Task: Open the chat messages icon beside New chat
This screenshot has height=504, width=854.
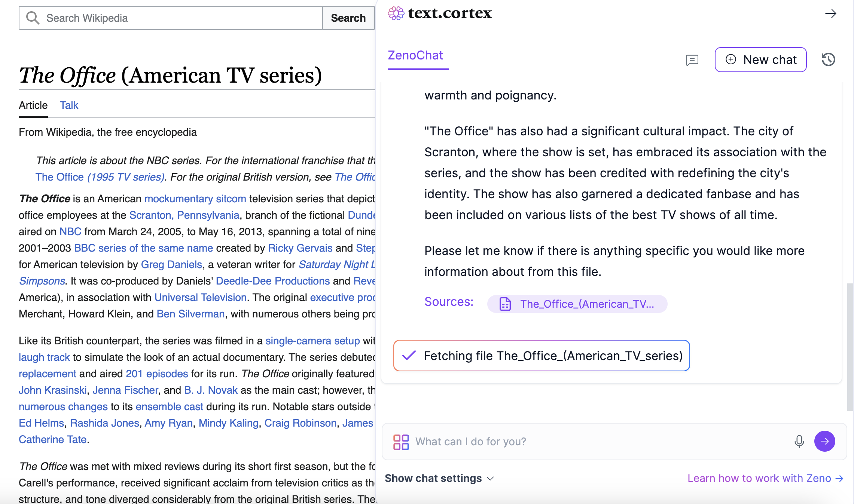Action: (692, 60)
